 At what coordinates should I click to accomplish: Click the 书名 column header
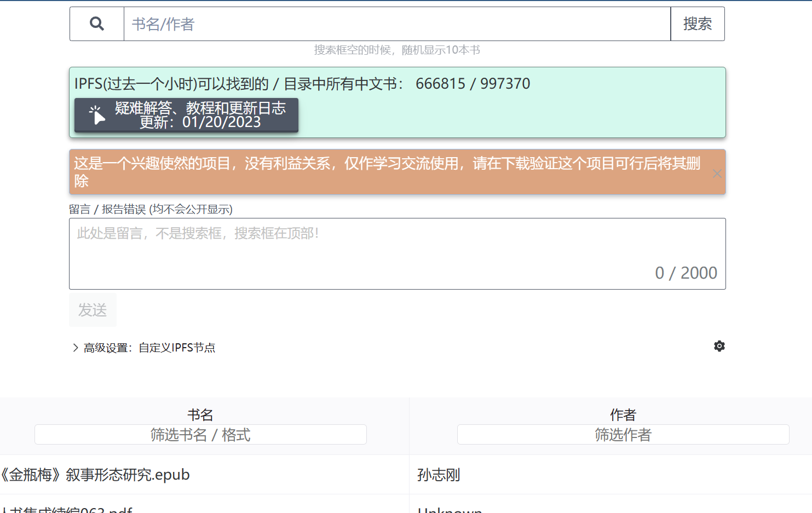coord(200,414)
